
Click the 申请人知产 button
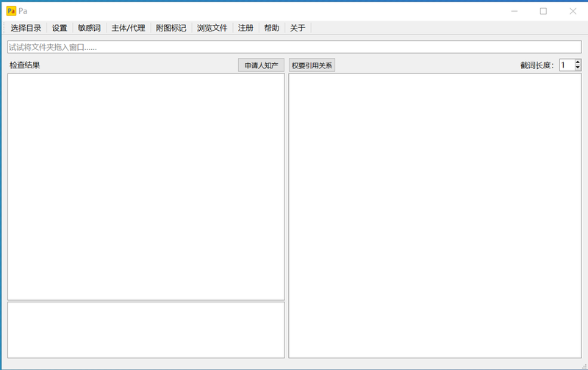pyautogui.click(x=262, y=65)
